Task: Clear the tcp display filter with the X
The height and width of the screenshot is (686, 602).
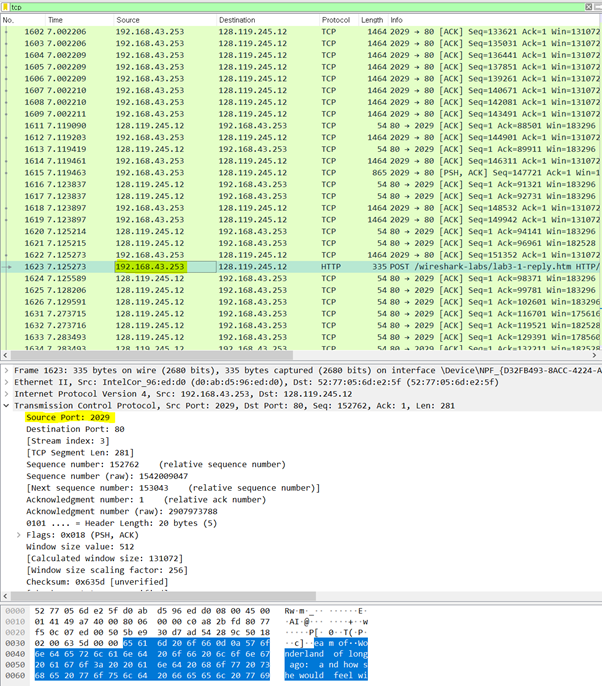Action: (x=588, y=7)
